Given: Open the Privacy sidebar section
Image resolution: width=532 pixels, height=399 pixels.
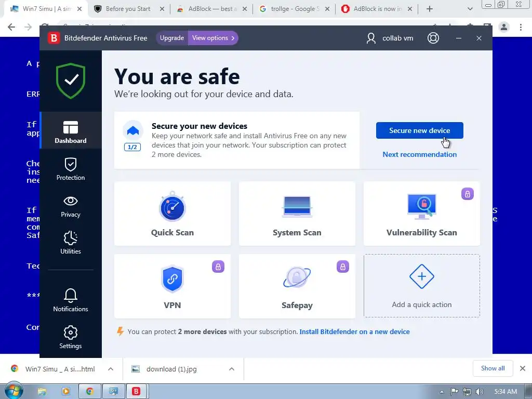Looking at the screenshot, I should [71, 206].
